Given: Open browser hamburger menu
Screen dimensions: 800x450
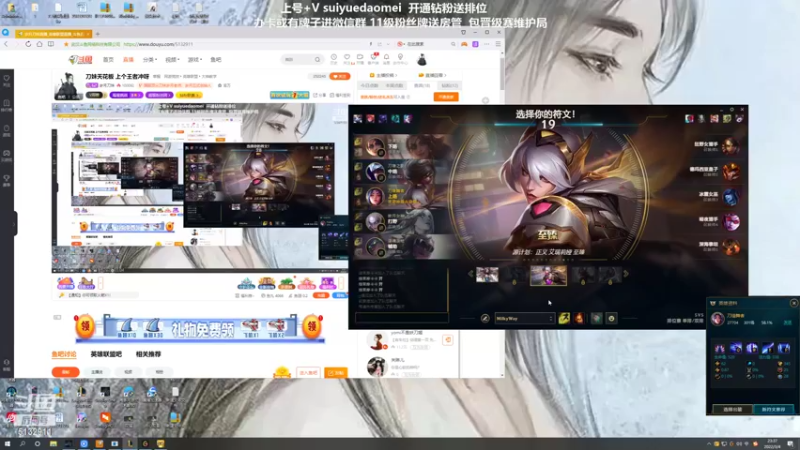Looking at the screenshot, I should [x=498, y=44].
